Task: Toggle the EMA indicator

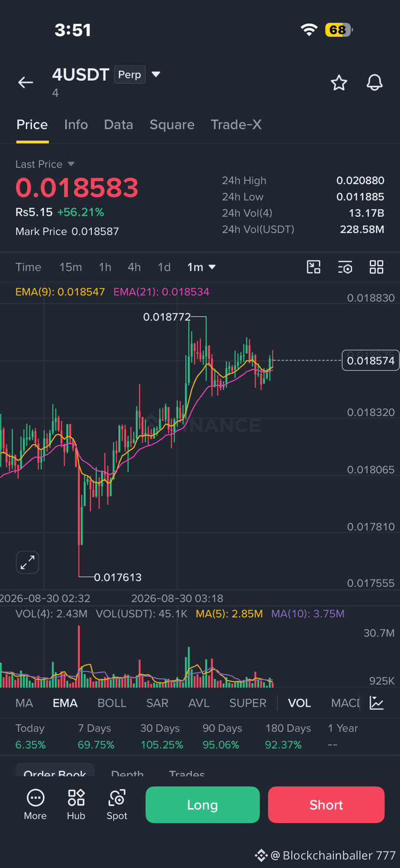Action: click(65, 703)
